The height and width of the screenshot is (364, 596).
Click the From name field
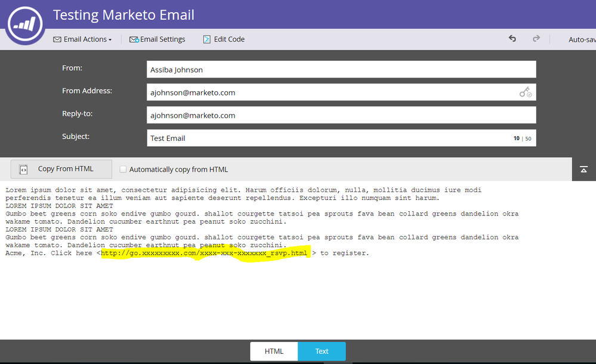341,70
